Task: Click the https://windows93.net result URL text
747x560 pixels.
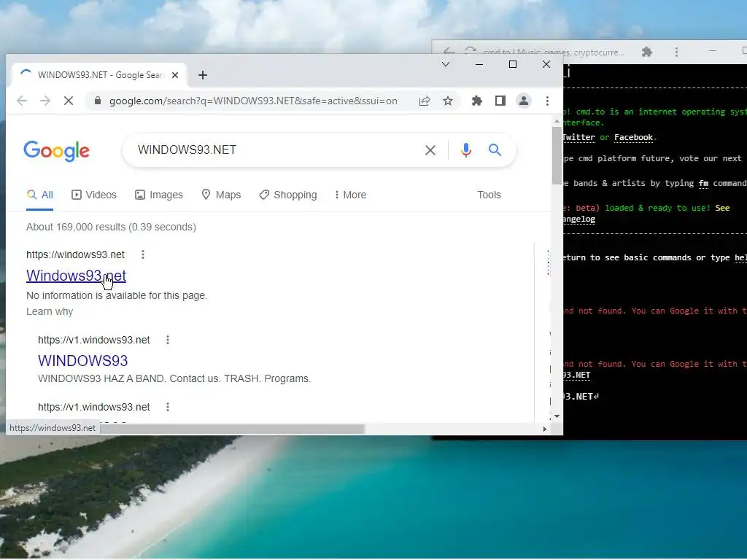Action: click(75, 254)
